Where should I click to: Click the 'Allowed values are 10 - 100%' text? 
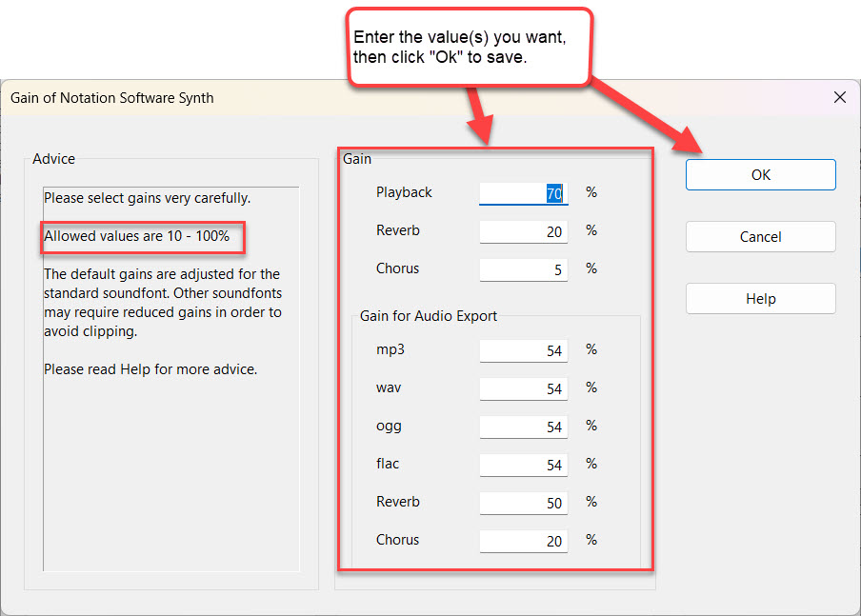(137, 236)
